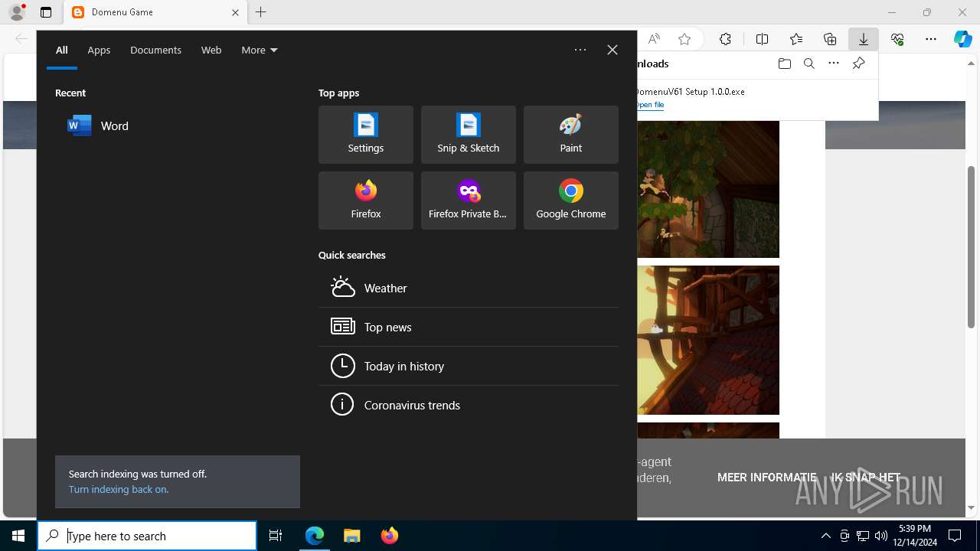The image size is (980, 551).
Task: Open Task View on the taskbar
Action: pos(276,536)
